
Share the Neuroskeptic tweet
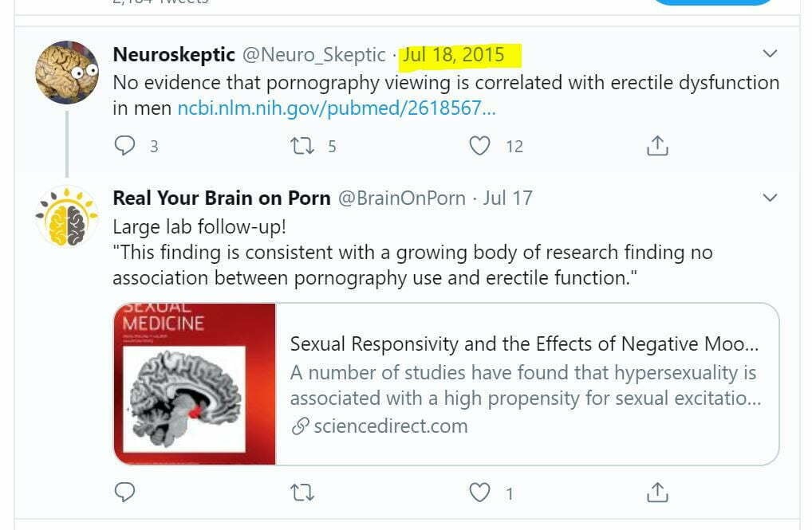tap(657, 146)
